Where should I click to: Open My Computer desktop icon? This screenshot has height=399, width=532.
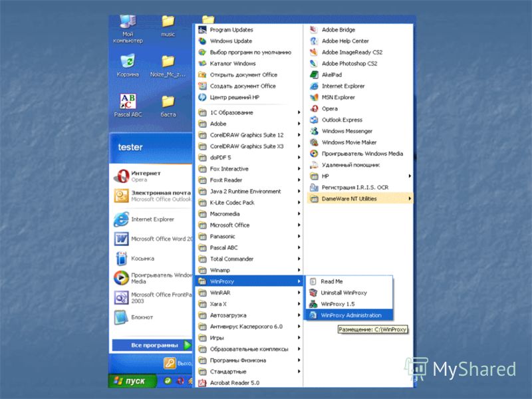128,23
